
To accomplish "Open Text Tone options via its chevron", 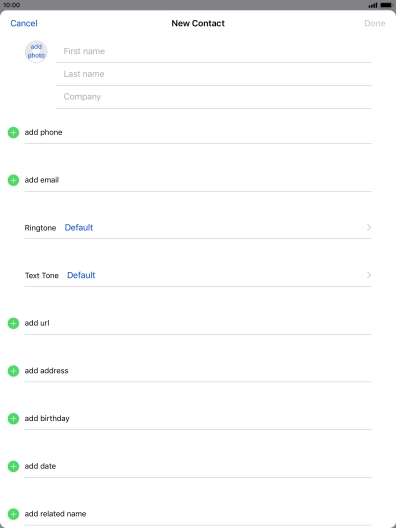I will (369, 275).
